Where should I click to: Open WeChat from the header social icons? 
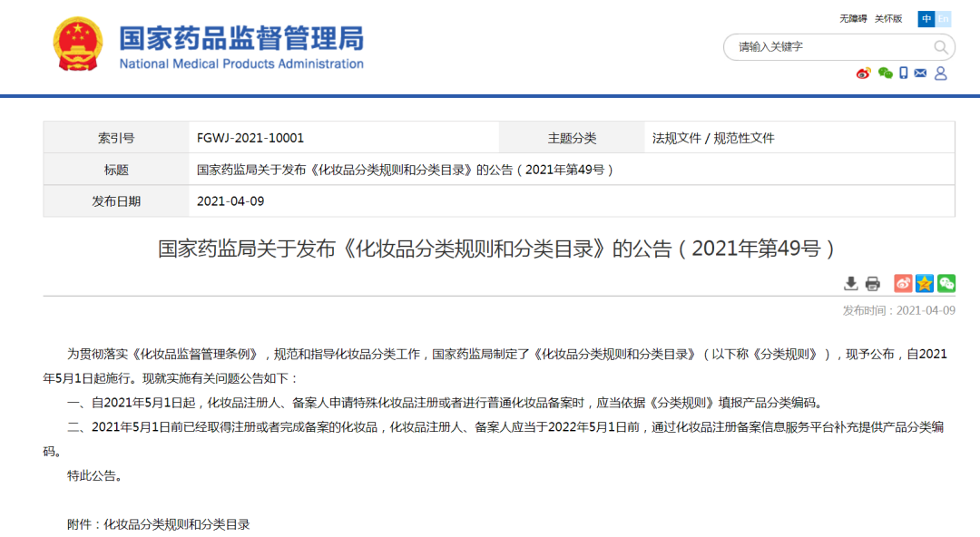(884, 73)
